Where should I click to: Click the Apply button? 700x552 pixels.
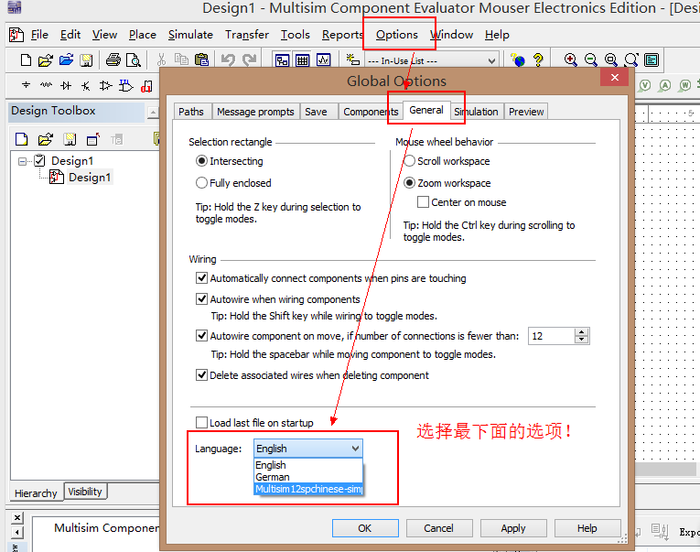[x=513, y=528]
